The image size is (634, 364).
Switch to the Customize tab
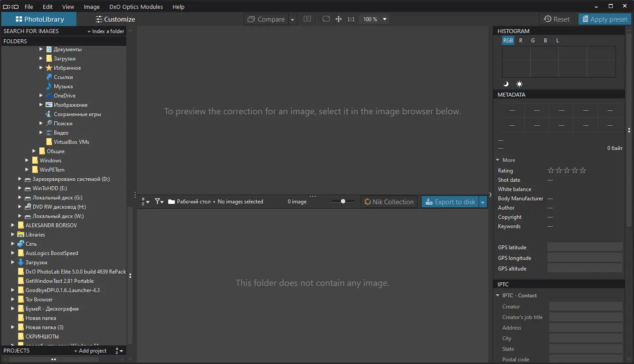pyautogui.click(x=115, y=19)
